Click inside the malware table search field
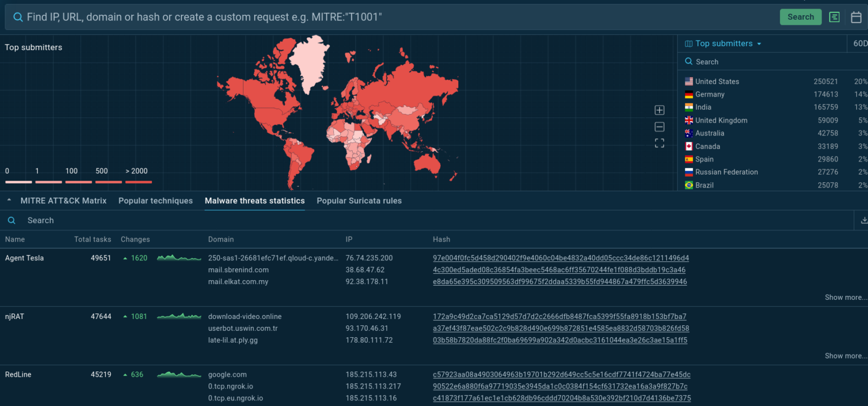 coord(41,220)
